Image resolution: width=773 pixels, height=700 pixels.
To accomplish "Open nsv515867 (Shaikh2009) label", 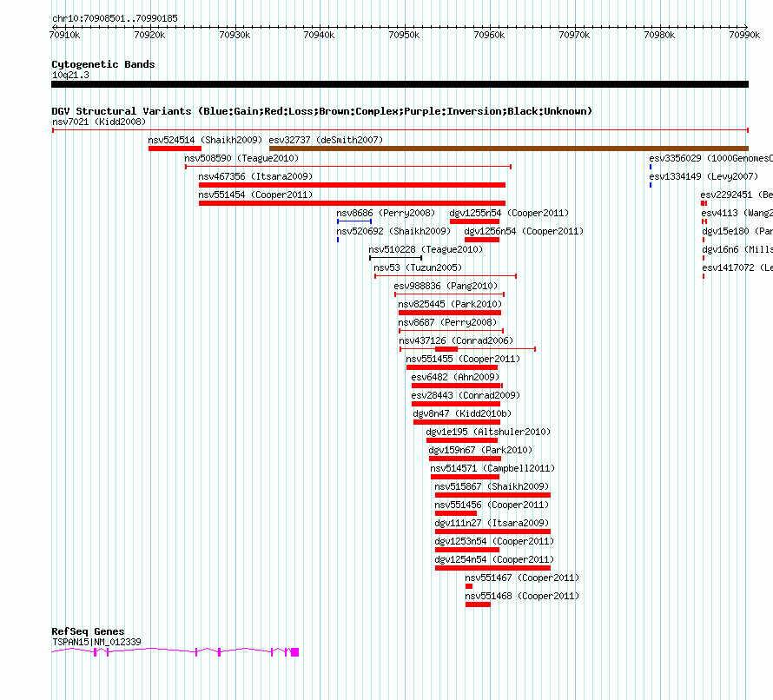I will point(492,486).
